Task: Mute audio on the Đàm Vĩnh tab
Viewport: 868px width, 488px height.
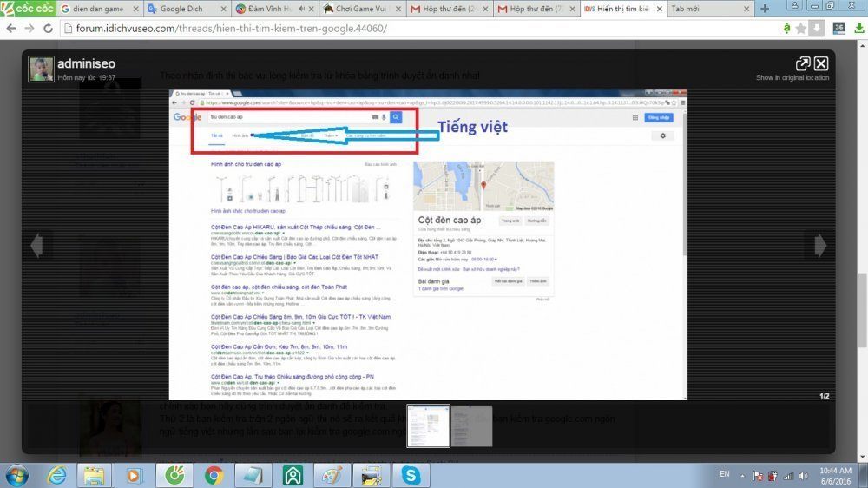Action: [302, 9]
